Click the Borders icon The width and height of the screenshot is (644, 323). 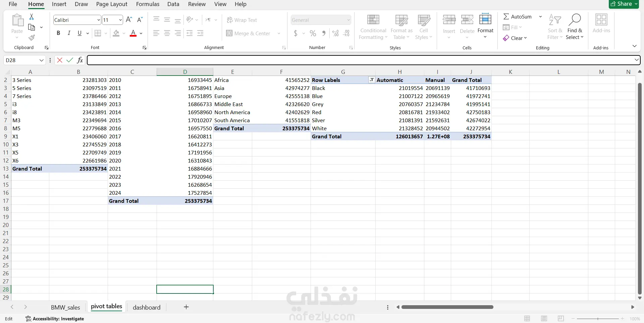pyautogui.click(x=98, y=33)
